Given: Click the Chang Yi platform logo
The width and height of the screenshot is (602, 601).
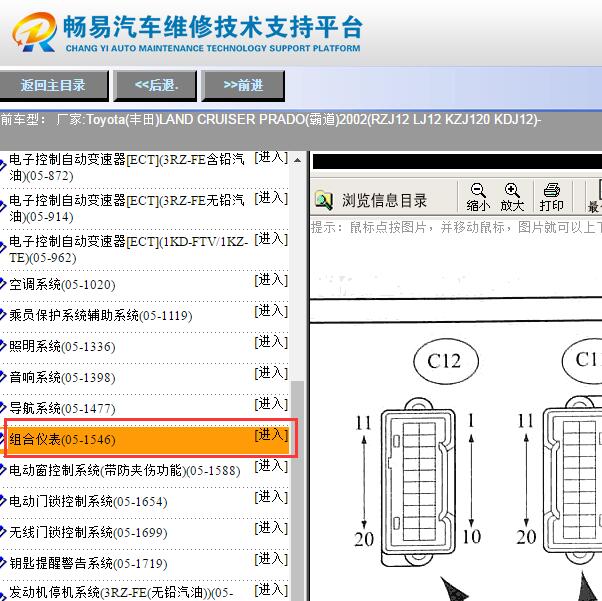Looking at the screenshot, I should 34,32.
